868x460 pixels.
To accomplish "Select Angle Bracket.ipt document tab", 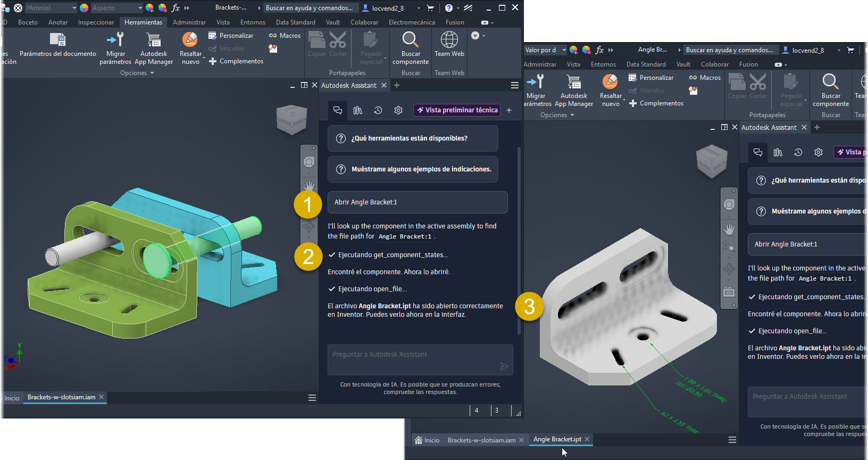I will [557, 439].
